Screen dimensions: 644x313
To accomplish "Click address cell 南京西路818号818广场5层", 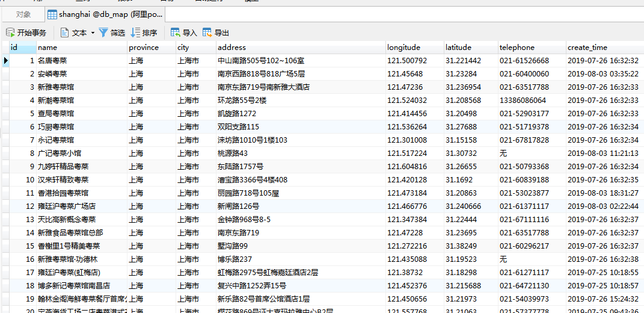I will [301, 74].
